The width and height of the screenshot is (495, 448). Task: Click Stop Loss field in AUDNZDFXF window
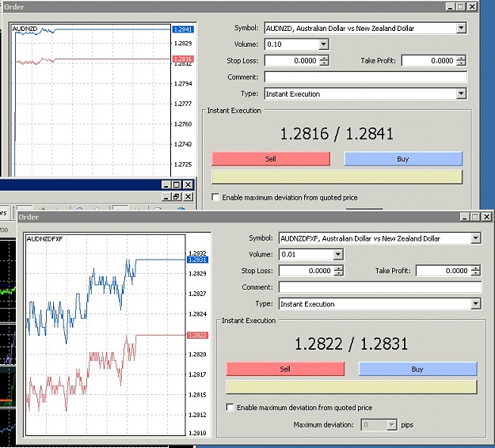click(307, 271)
